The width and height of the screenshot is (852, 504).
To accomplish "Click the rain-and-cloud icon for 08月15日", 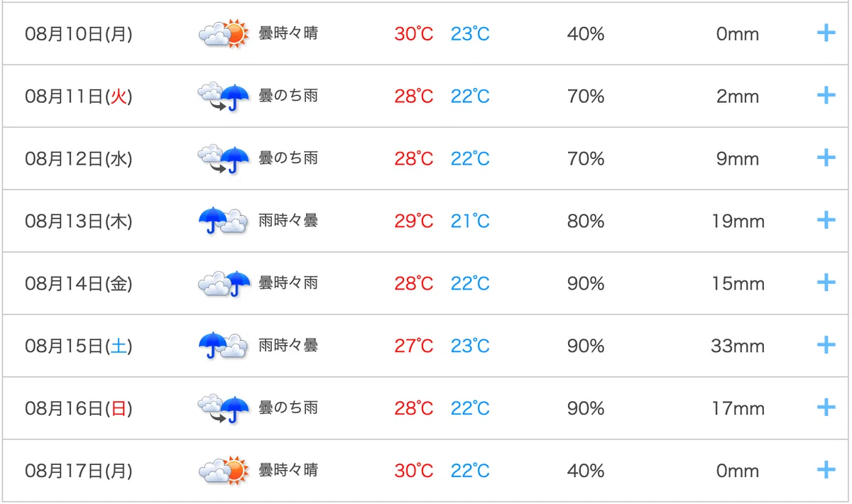I will pos(224,346).
